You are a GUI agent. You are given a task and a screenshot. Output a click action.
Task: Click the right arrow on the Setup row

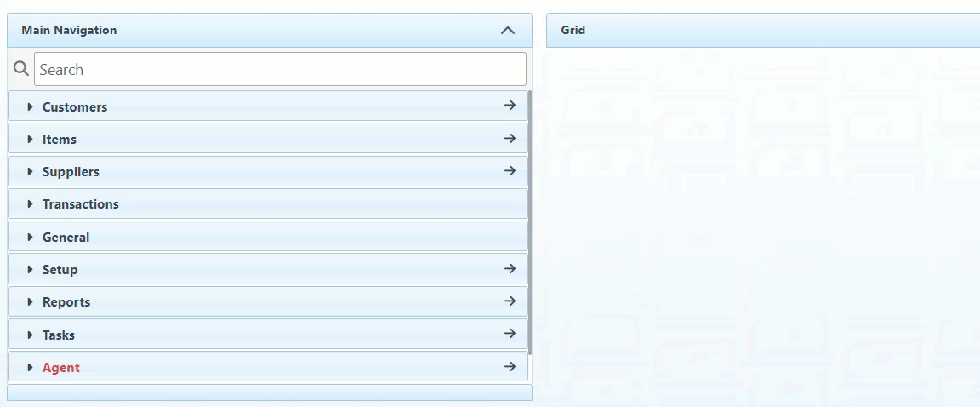[x=510, y=269]
